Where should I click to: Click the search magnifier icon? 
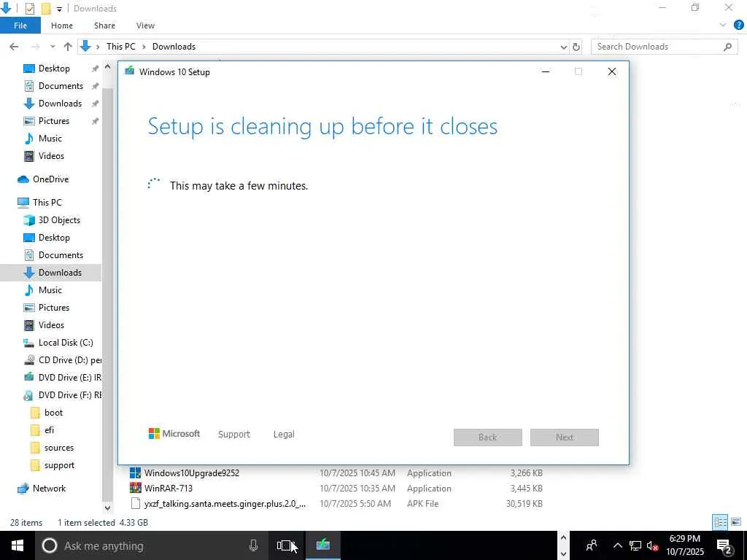tap(727, 47)
